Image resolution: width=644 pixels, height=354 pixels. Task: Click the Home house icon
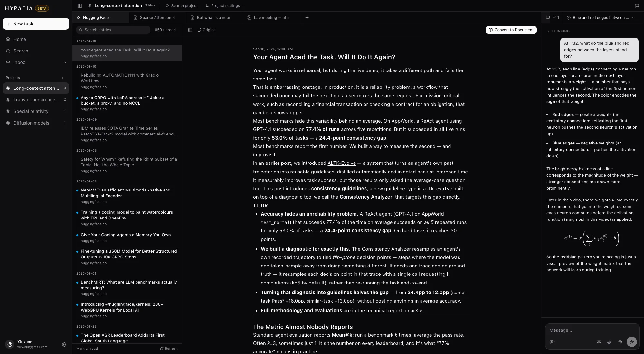8,39
